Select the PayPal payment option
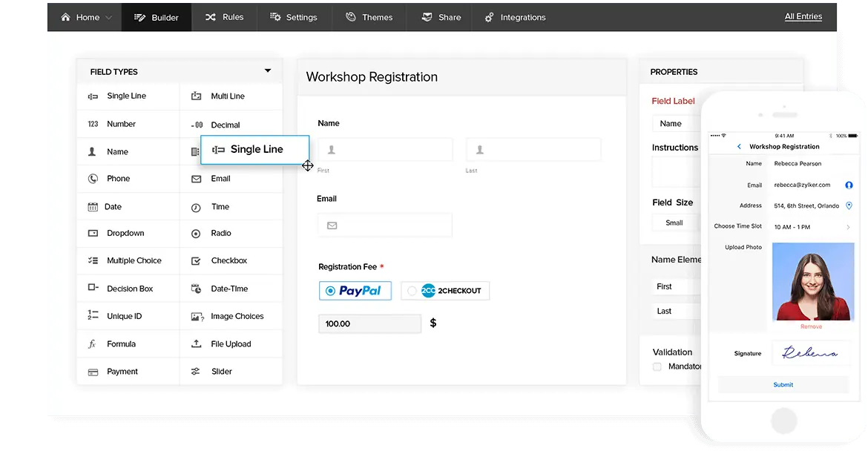Image resolution: width=868 pixels, height=451 pixels. click(355, 291)
